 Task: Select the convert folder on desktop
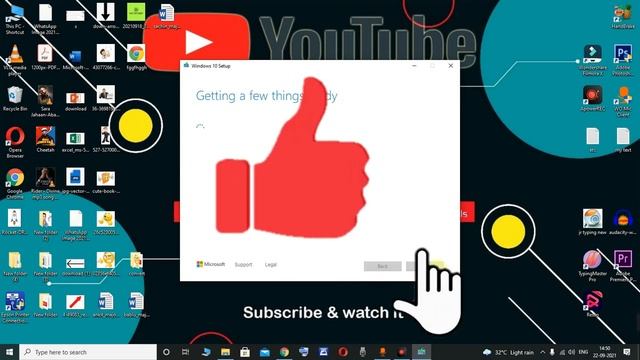click(x=136, y=264)
